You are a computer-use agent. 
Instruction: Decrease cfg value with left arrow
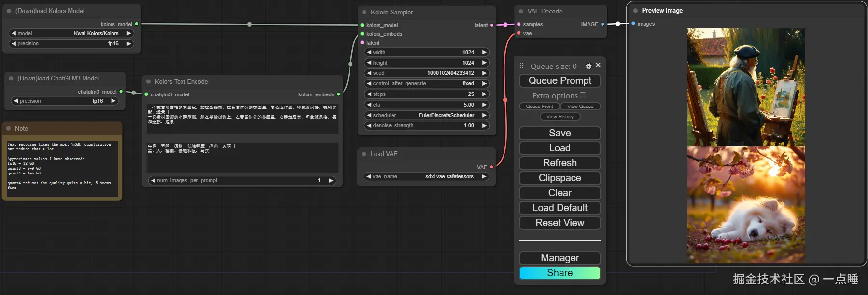click(x=369, y=105)
